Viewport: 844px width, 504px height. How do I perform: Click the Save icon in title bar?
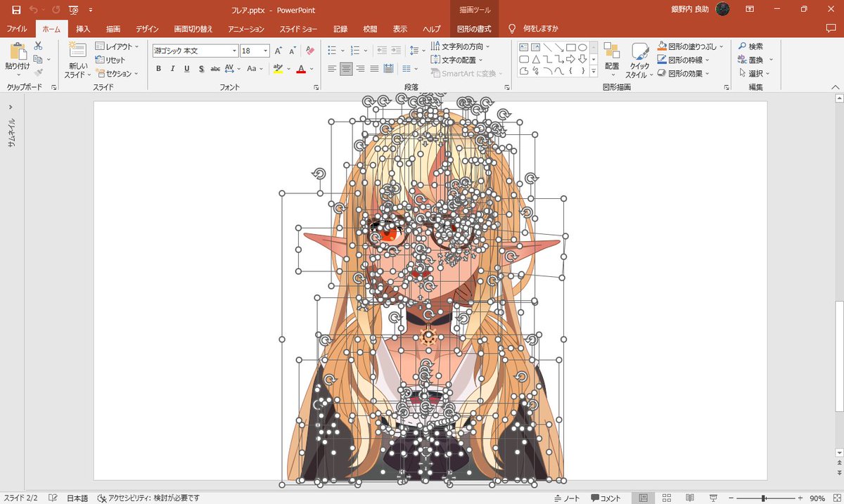point(16,9)
